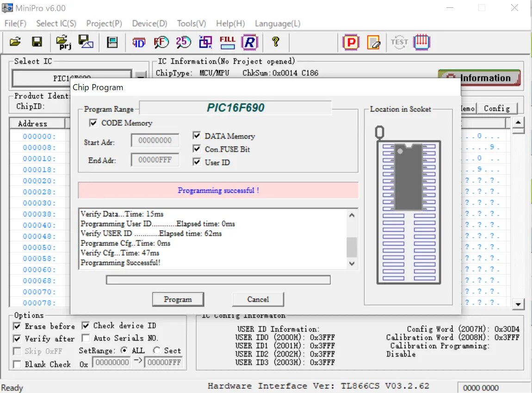Viewport: 532px width, 393px height.
Task: Click the 'USER ID0 (2000H): 0x3FFF' text
Action: click(x=285, y=338)
